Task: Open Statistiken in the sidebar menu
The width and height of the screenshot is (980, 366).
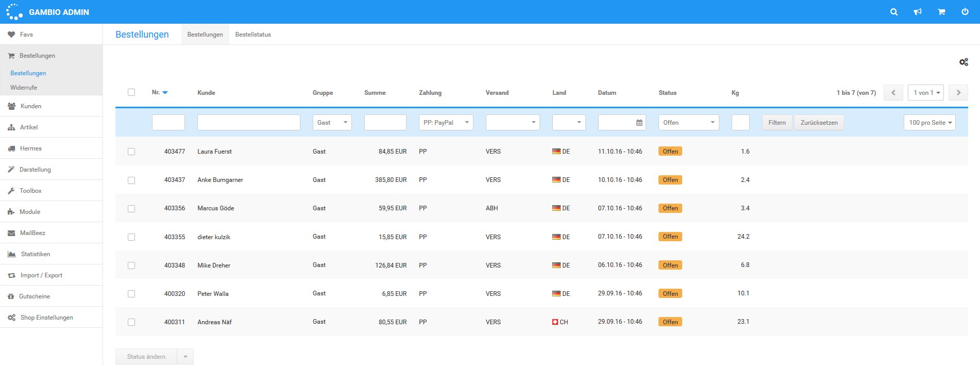Action: pos(35,254)
